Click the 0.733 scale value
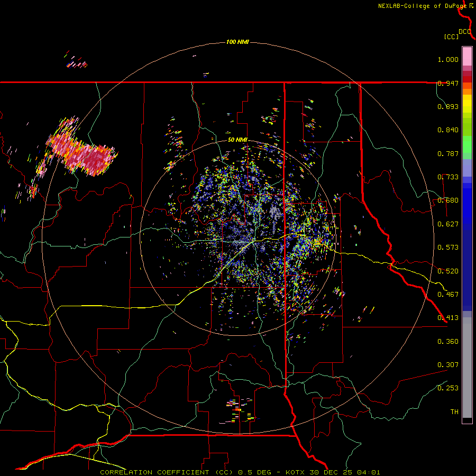The height and width of the screenshot is (476, 476). [448, 177]
